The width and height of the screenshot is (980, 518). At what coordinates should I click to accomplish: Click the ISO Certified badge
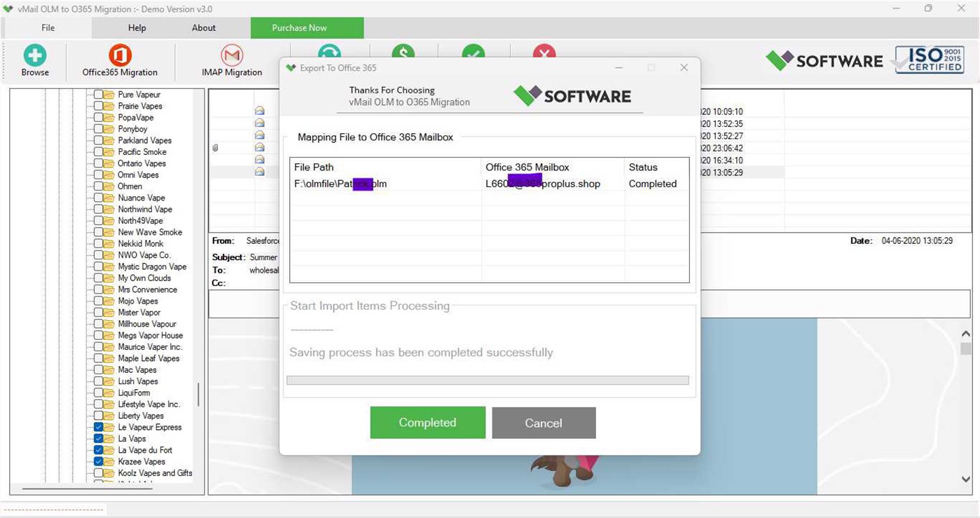tap(929, 60)
